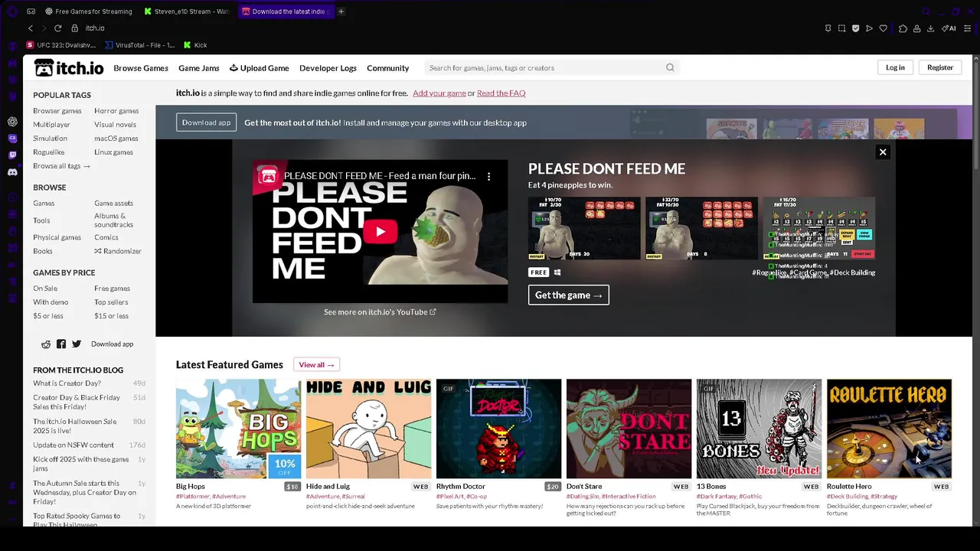Click View all featured games

[x=316, y=365]
